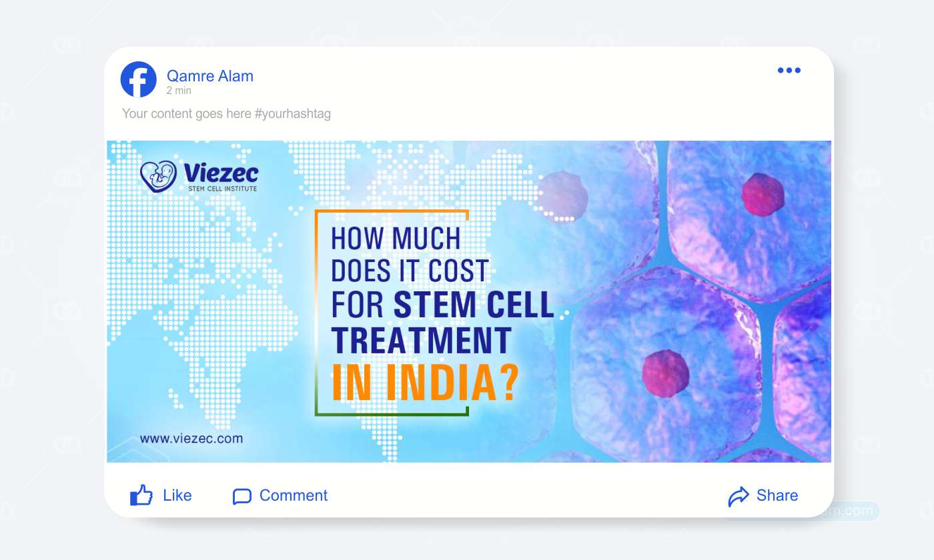This screenshot has height=560, width=934.
Task: Click the 'Viezec' brand name text
Action: click(x=219, y=173)
